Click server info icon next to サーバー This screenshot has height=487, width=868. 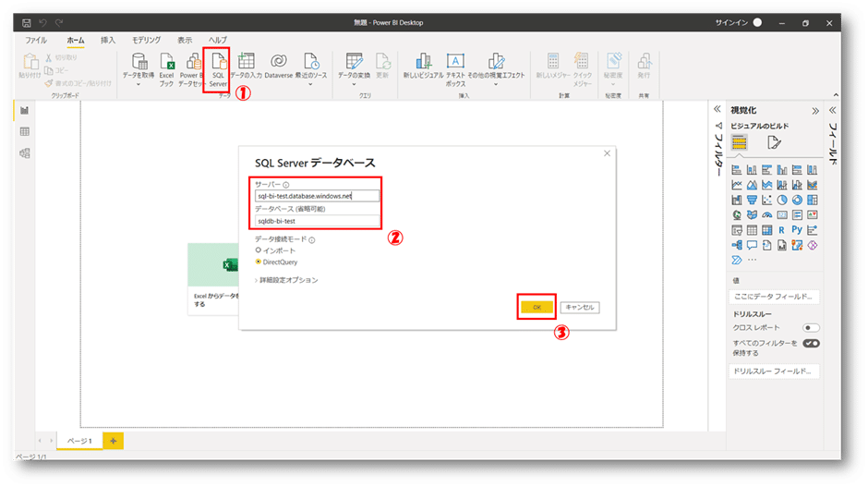tap(285, 185)
